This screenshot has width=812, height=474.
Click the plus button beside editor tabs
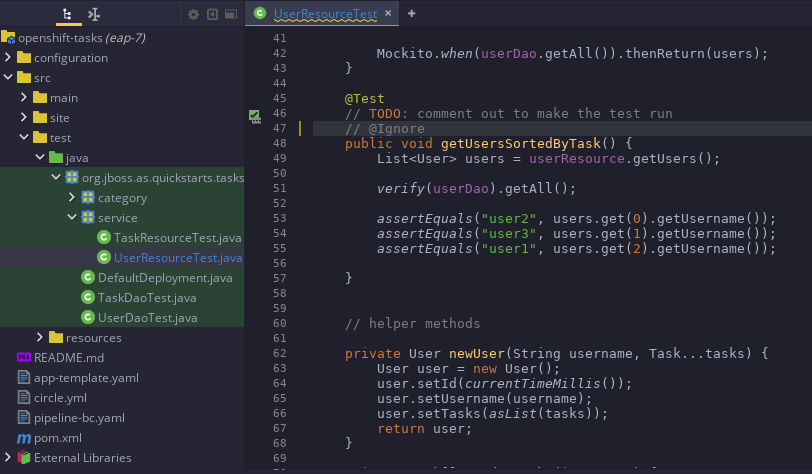412,13
